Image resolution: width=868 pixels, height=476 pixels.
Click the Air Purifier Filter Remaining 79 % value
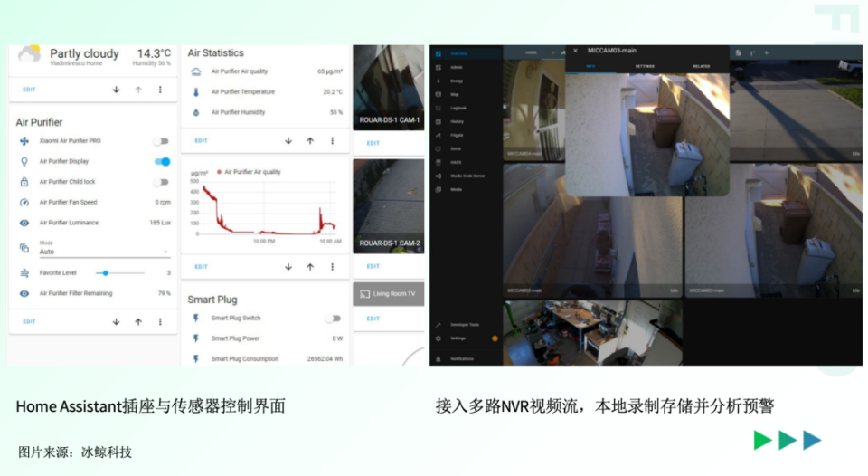[x=164, y=294]
